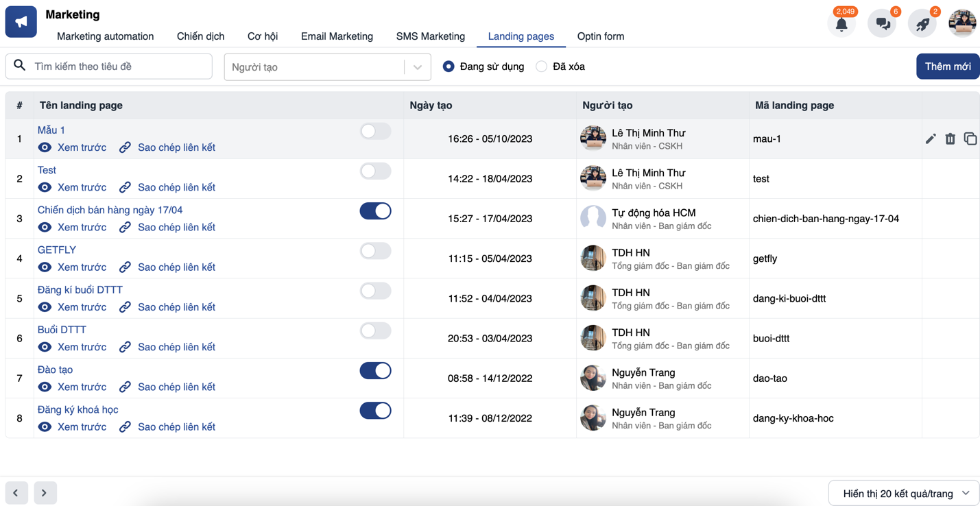The image size is (980, 506).
Task: Enable the toggle for "Test" landing page
Action: point(375,171)
